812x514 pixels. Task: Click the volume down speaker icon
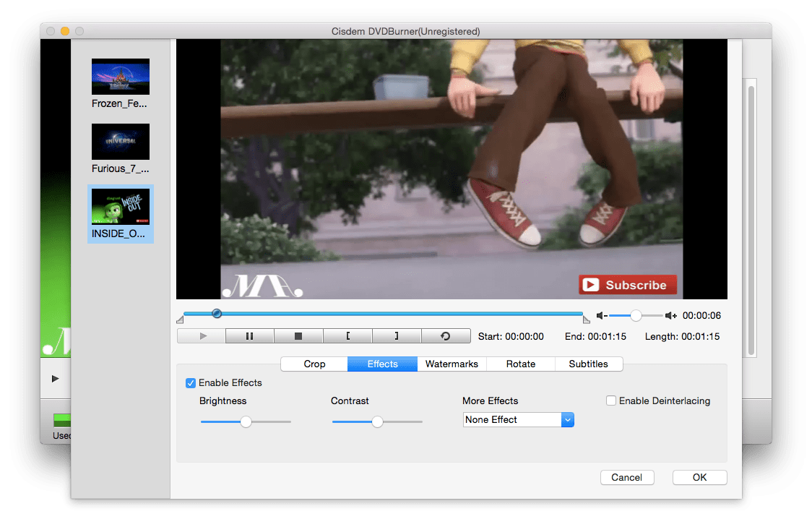click(x=601, y=315)
